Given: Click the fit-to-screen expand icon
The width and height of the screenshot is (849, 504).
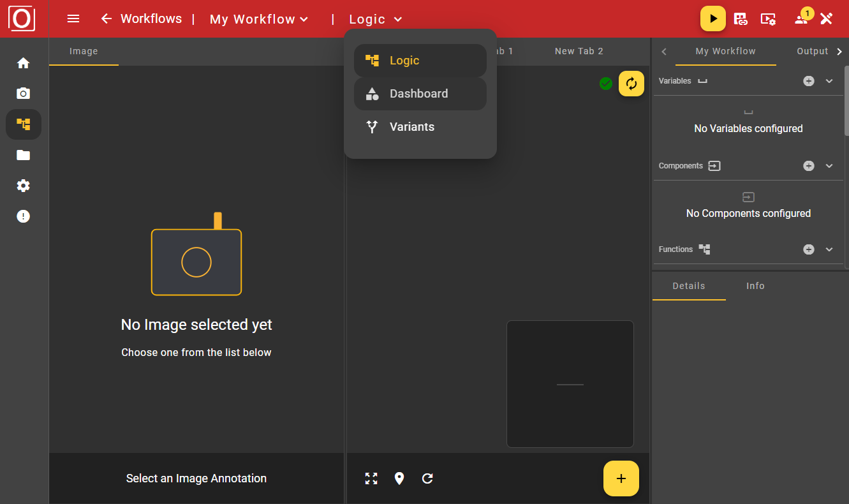Looking at the screenshot, I should (x=371, y=478).
